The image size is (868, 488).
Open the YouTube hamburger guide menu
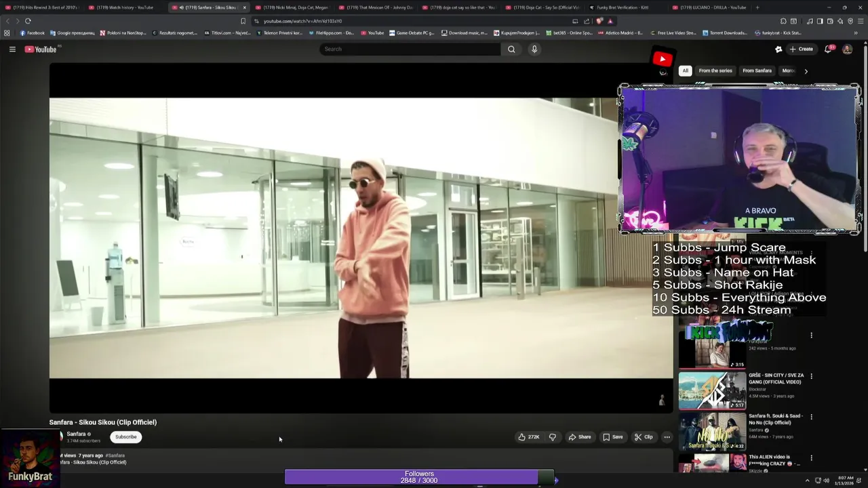pyautogui.click(x=12, y=49)
